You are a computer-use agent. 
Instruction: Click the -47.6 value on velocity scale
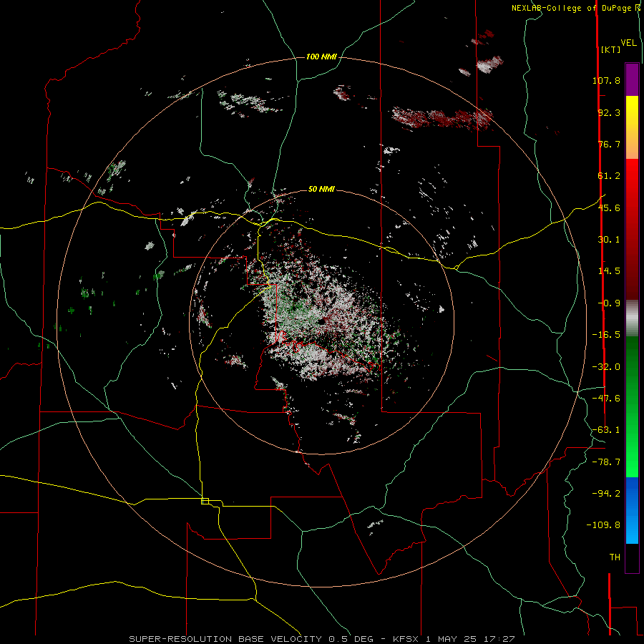tap(606, 399)
